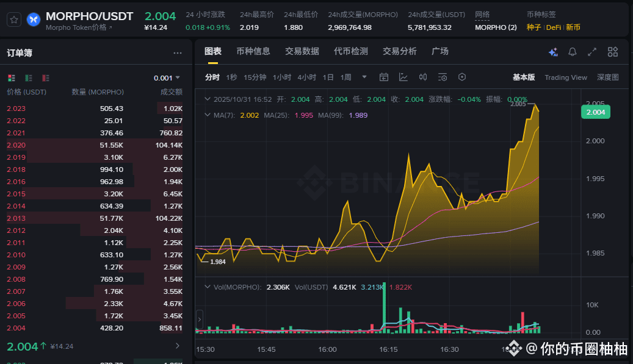The image size is (633, 364).
Task: Click the DeFi coin tag
Action: point(554,27)
